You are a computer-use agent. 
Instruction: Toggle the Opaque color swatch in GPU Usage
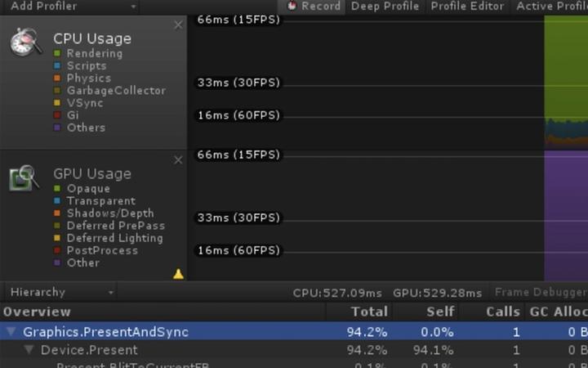57,189
